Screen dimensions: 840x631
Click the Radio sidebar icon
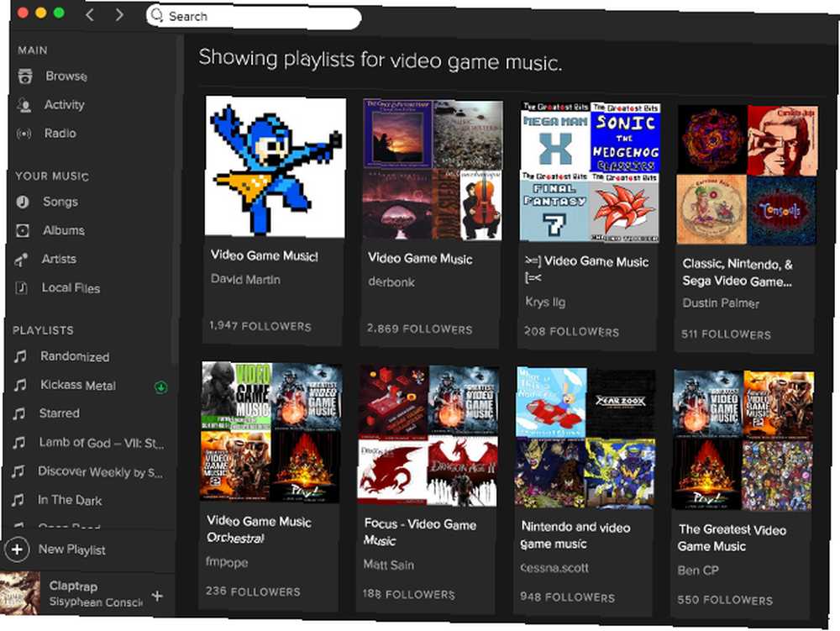click(24, 134)
